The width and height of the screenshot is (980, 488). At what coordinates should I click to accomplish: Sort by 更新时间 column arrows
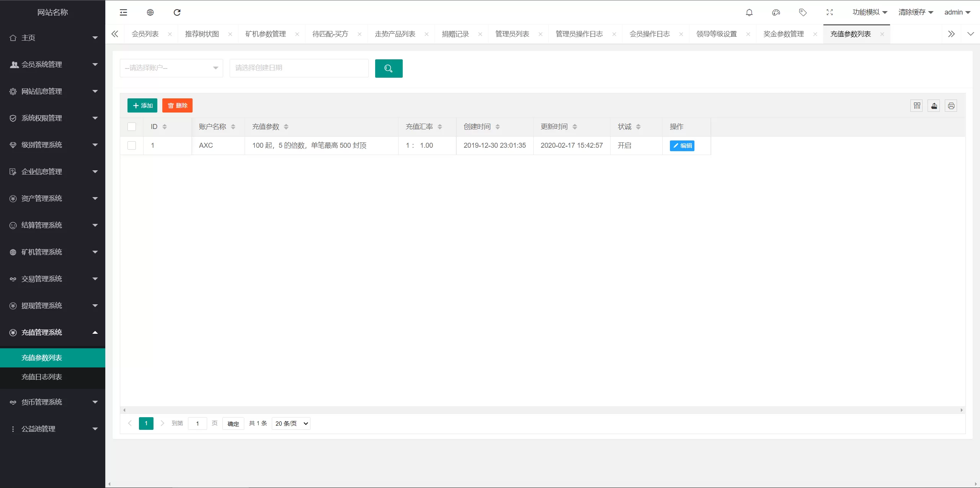(575, 127)
